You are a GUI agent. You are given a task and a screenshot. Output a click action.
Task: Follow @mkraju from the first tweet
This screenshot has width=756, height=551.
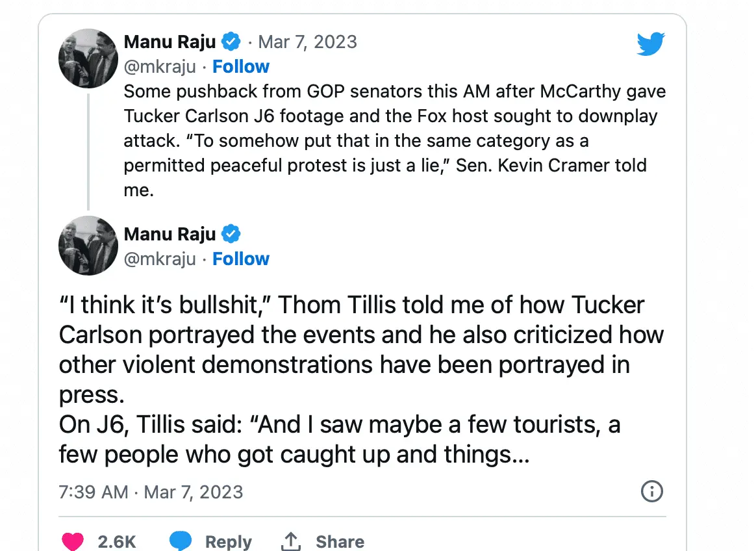[x=240, y=66]
